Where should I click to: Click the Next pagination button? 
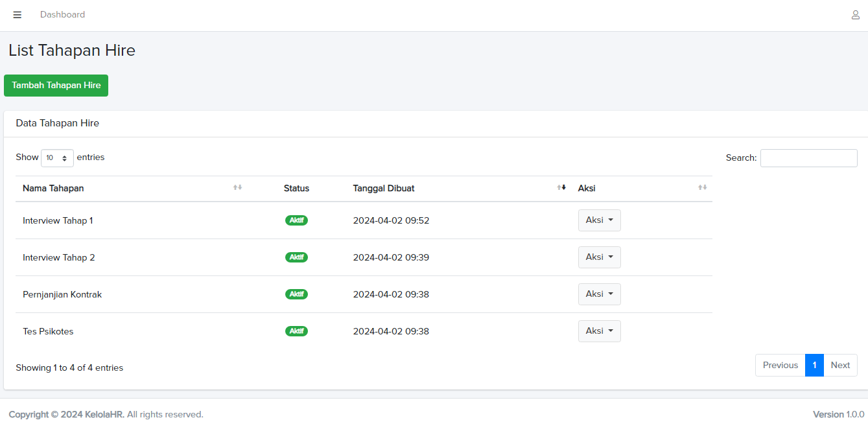click(840, 365)
